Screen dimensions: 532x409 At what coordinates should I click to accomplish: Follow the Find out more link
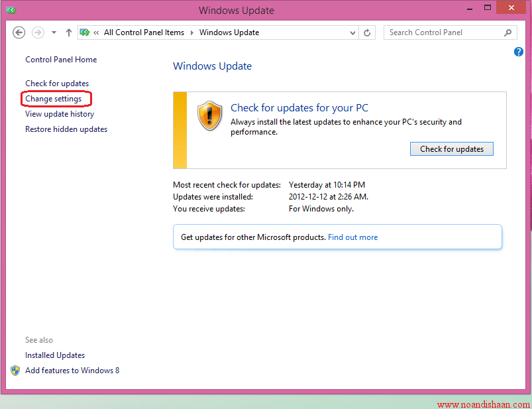[x=353, y=237]
